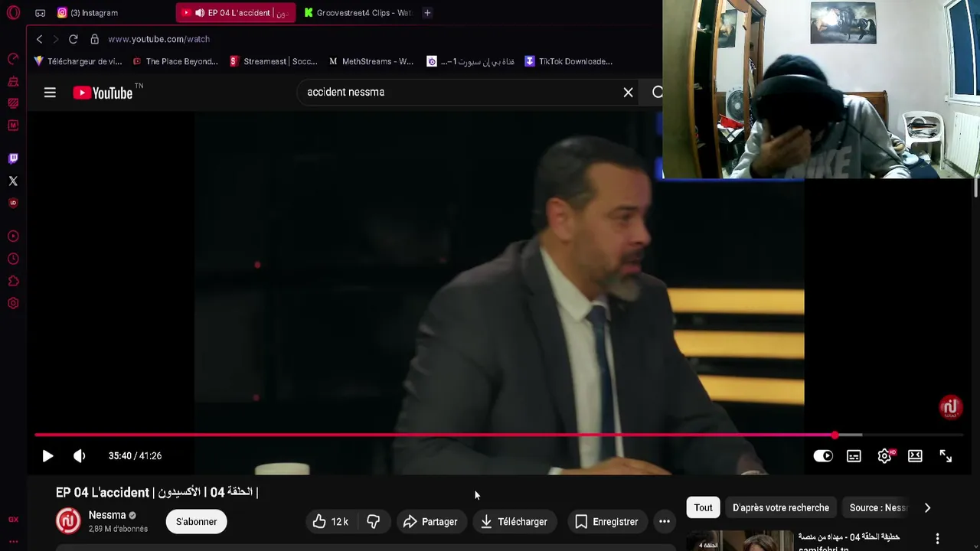Open more actions three-dot menu

click(x=665, y=522)
